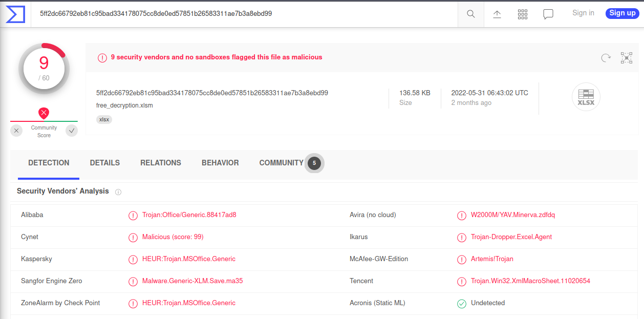Click the reanalyze refresh icon

tap(606, 58)
